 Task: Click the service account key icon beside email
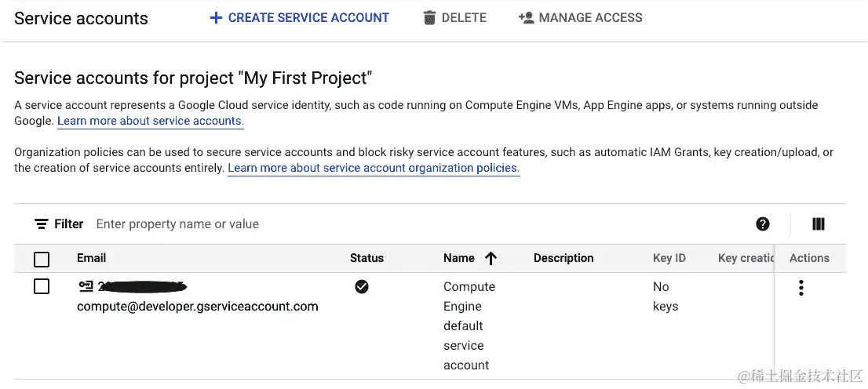click(x=86, y=286)
